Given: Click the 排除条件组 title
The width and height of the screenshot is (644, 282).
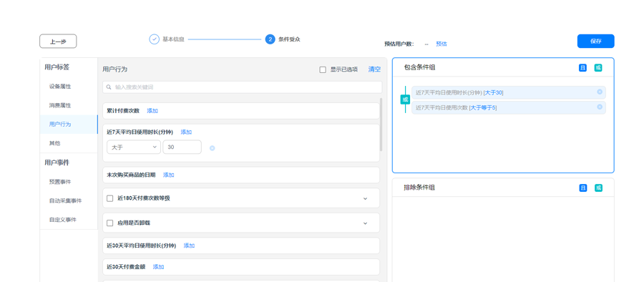Looking at the screenshot, I should tap(419, 188).
